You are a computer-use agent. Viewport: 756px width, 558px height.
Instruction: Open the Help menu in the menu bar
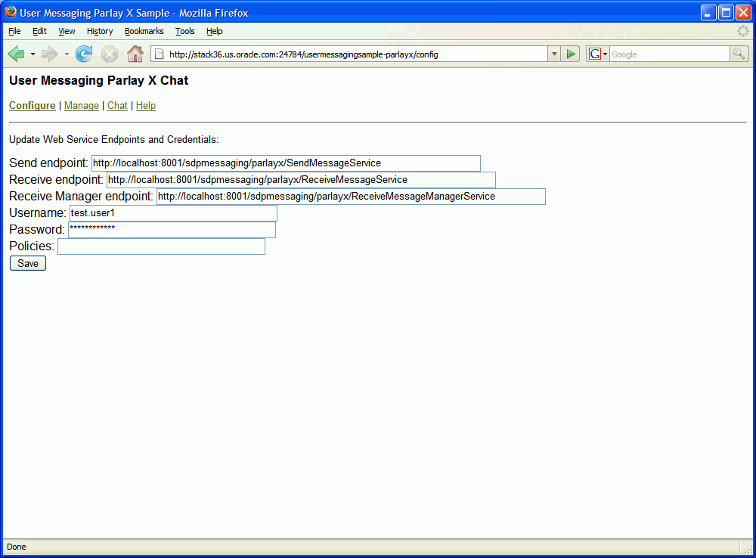215,31
